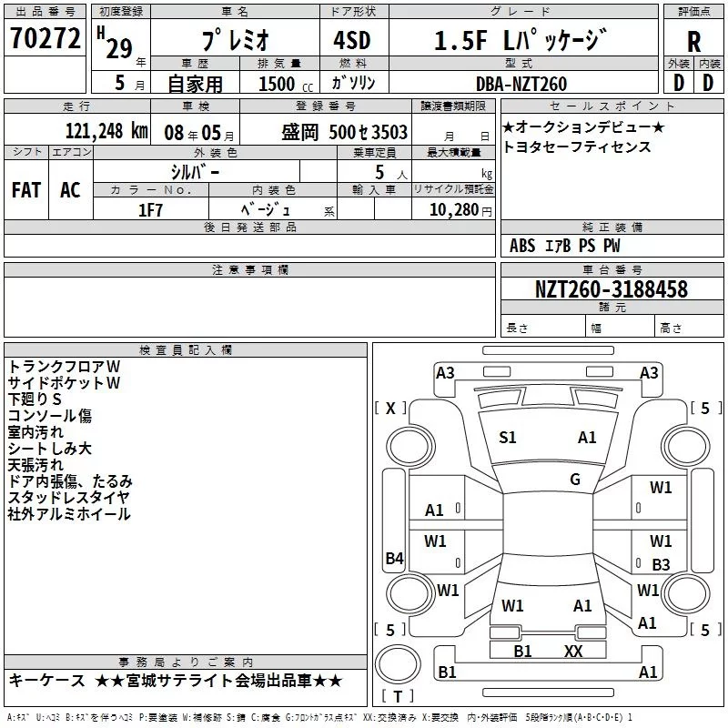This screenshot has height=728, width=728.
Task: Click the vehicle history 自家用
Action: (195, 84)
